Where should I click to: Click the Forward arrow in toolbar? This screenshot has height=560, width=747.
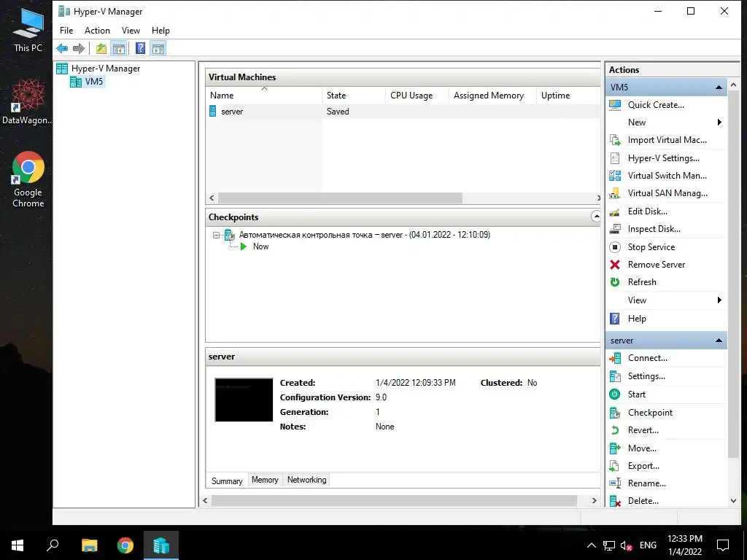(x=79, y=49)
